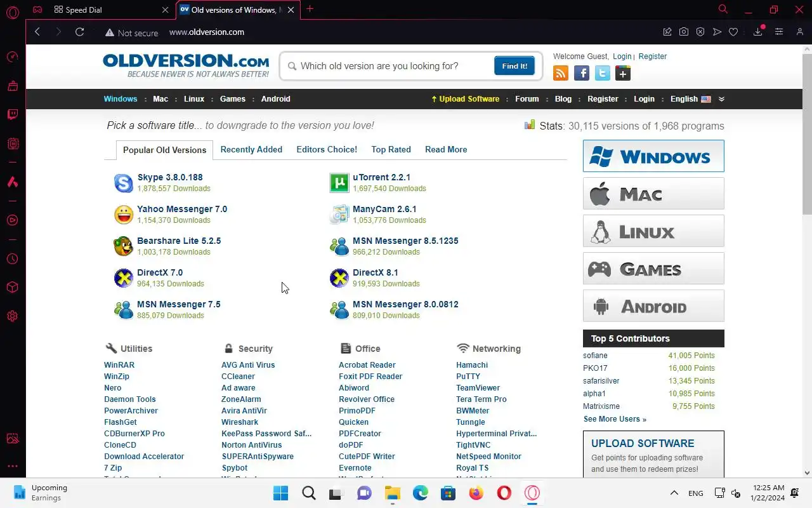812x508 pixels.
Task: Click the Opera GX main menu logo
Action: point(13,11)
